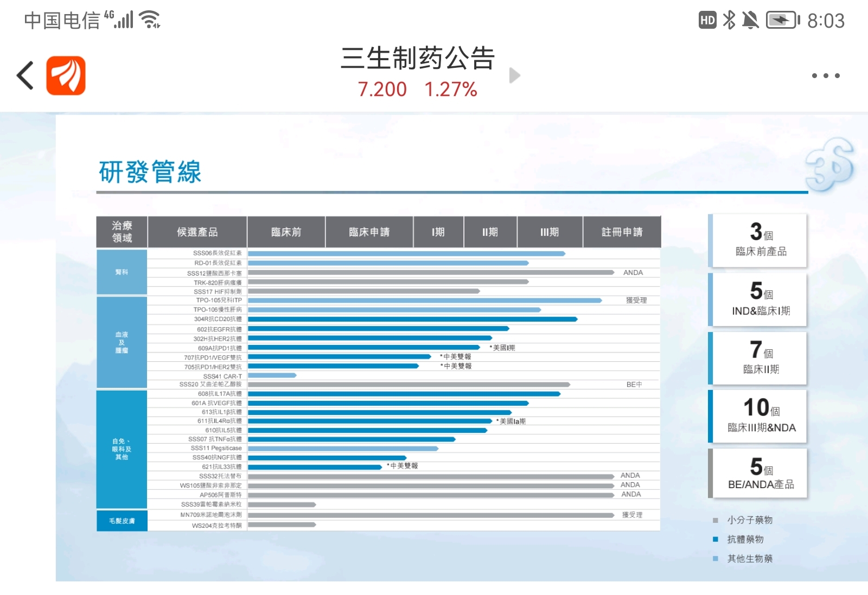Tap the 研發管線 heading
The image size is (868, 595).
[150, 172]
